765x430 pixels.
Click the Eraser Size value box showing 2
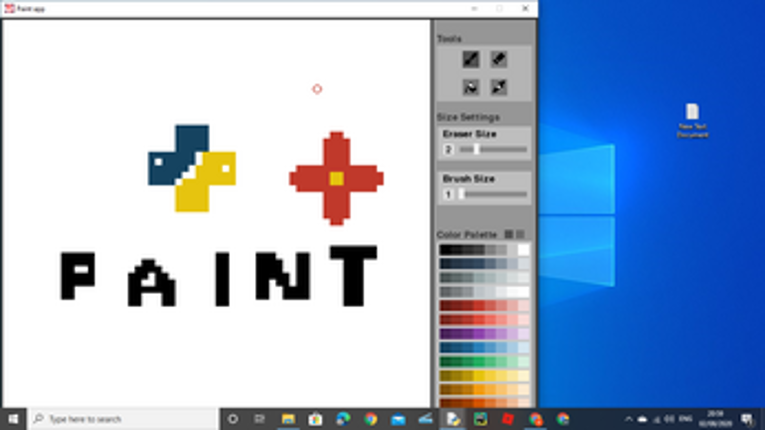coord(448,149)
